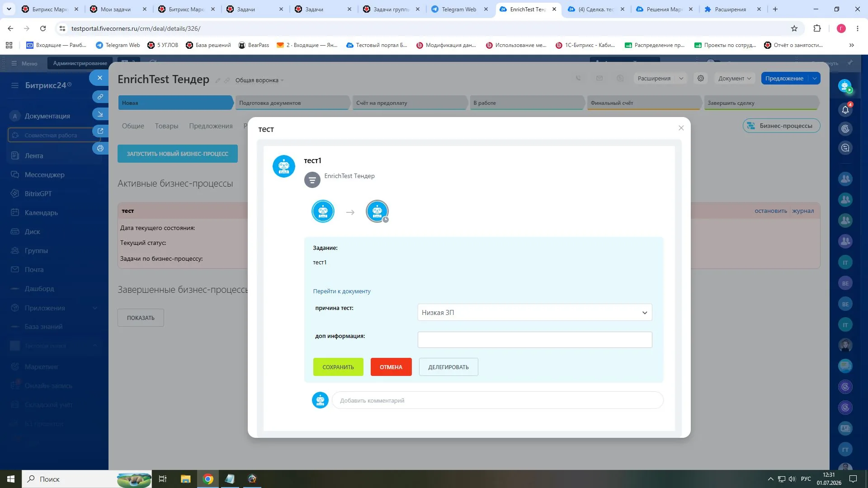Screen dimensions: 868x488
Task: Open the Перейти к документу link
Action: pos(342,291)
